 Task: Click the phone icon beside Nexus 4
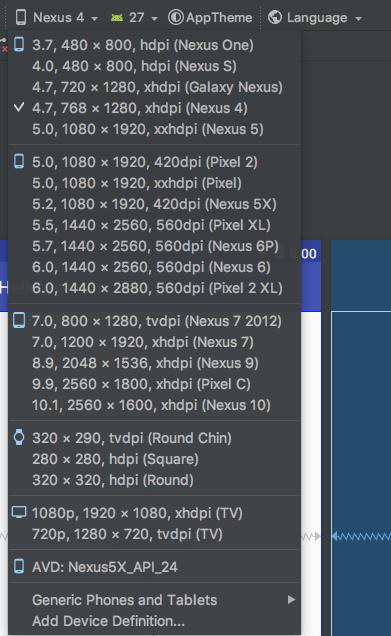pyautogui.click(x=21, y=17)
